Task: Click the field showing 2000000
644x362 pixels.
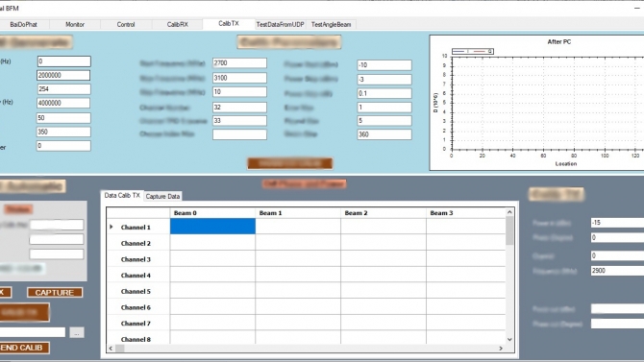Action: coord(63,75)
